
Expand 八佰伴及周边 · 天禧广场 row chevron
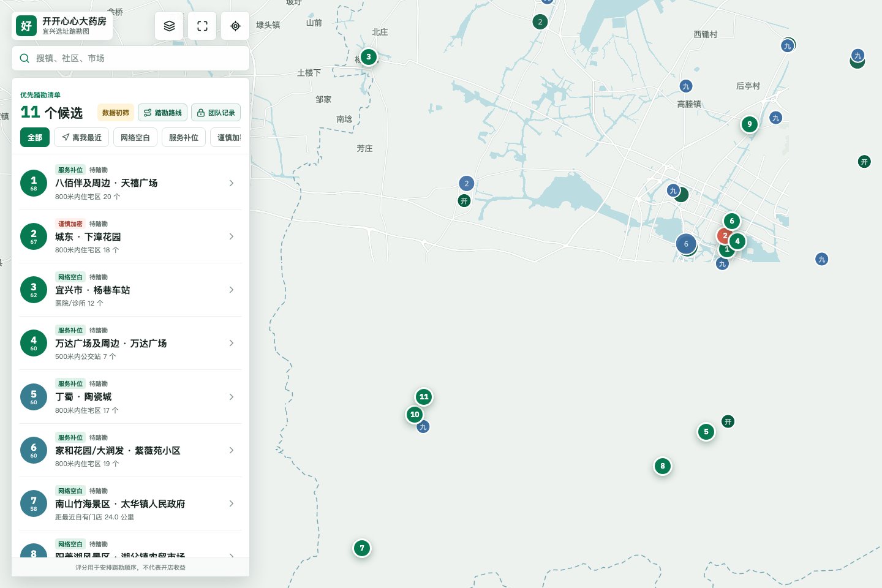click(x=232, y=183)
